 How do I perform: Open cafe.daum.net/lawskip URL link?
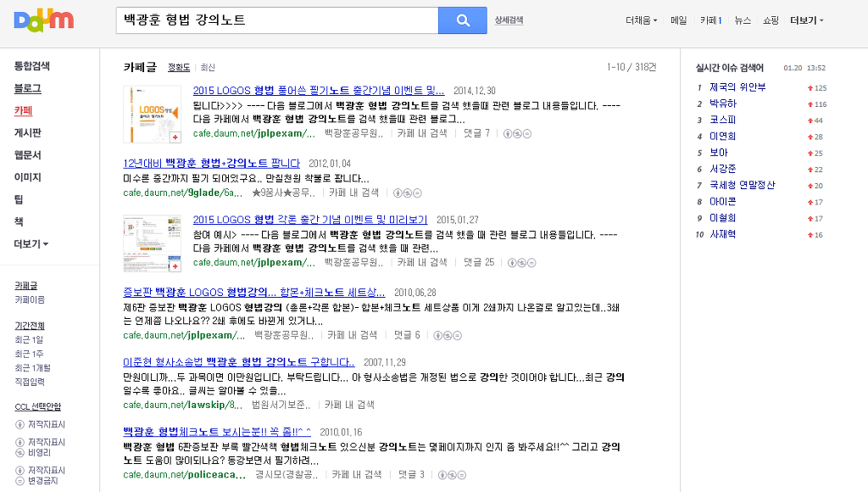tap(183, 405)
